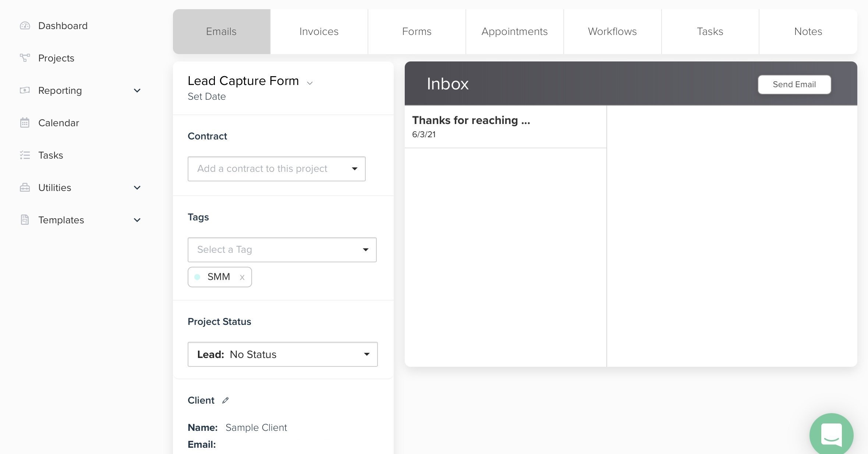The height and width of the screenshot is (454, 868).
Task: Open the Calendar icon in sidebar
Action: point(25,123)
